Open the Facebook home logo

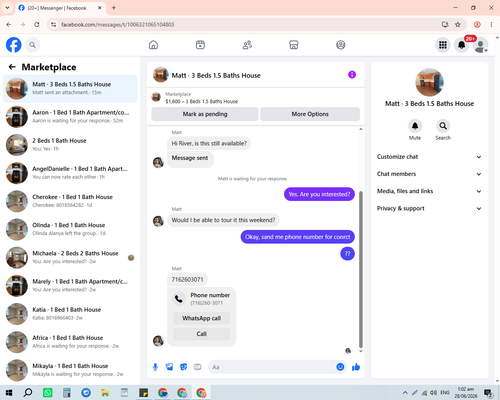[x=14, y=45]
